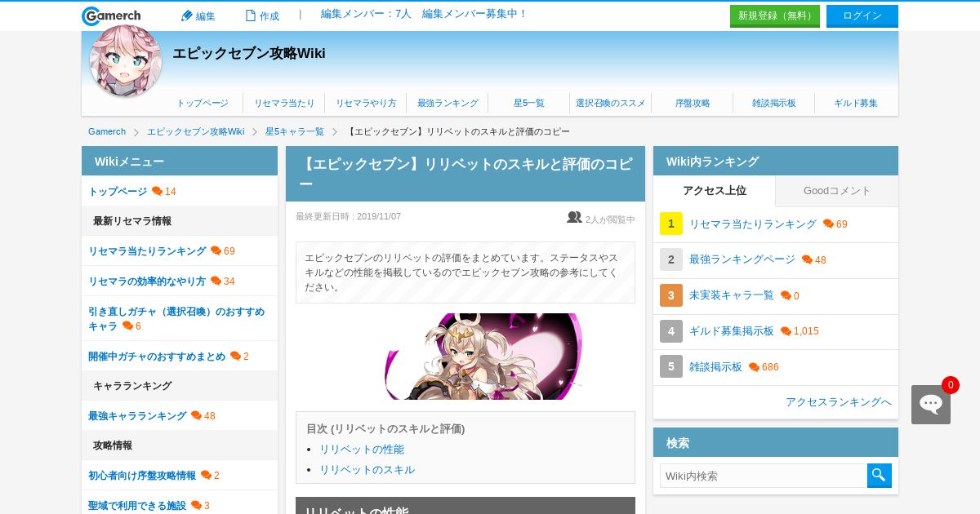Screen dimensions: 980x514
Task: Click sidebar comment icon beside 最強キャラランキング
Action: point(196,416)
